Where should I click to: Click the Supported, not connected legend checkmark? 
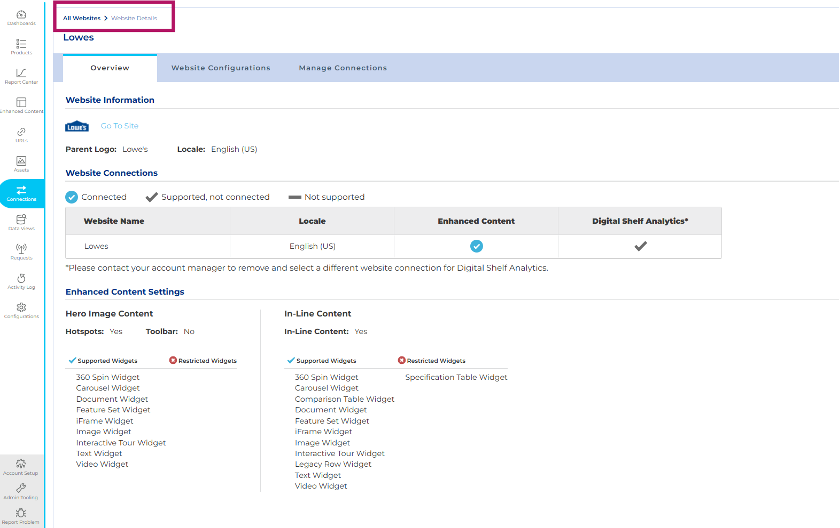(x=152, y=197)
